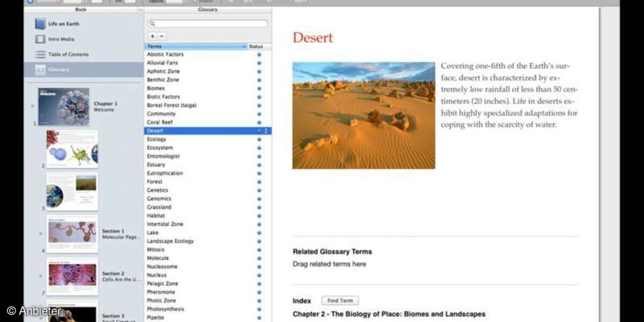This screenshot has height=322, width=644.
Task: Select the Benthic Zone term
Action: coord(163,80)
